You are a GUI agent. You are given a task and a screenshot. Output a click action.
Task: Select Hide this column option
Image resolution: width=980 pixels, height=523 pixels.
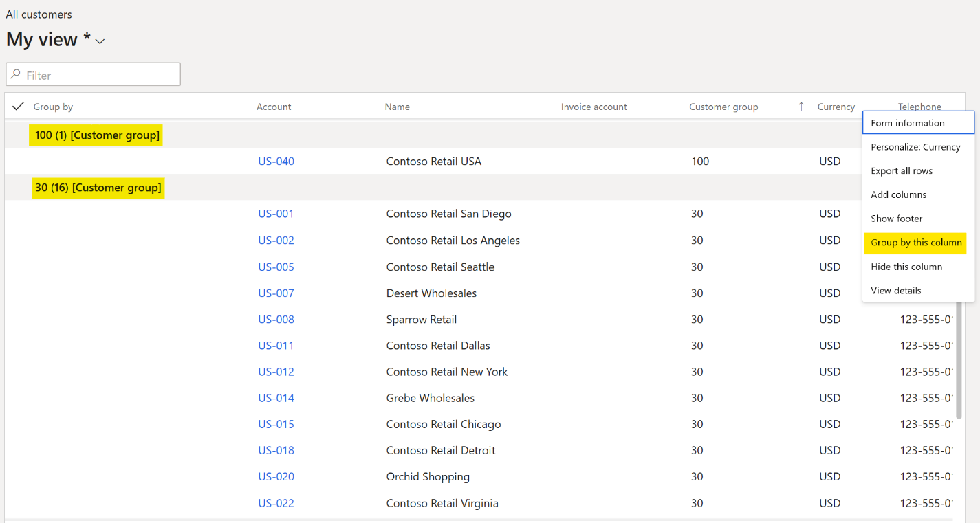(918, 267)
